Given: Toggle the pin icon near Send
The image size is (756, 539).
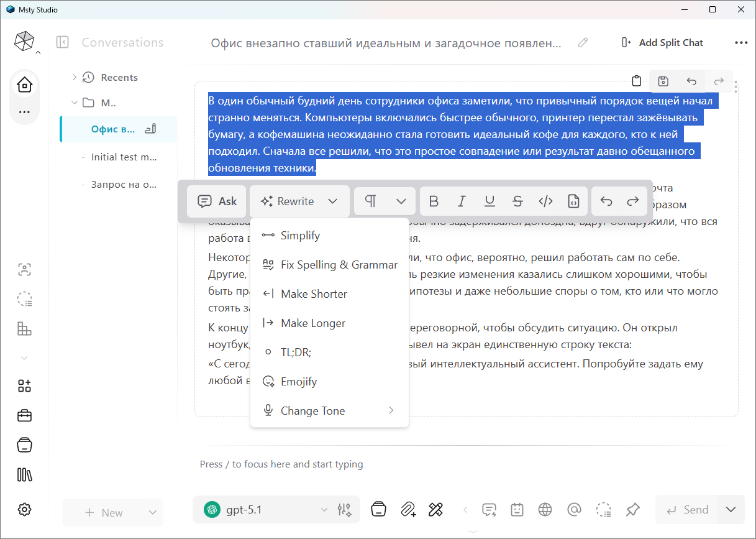Looking at the screenshot, I should [632, 510].
